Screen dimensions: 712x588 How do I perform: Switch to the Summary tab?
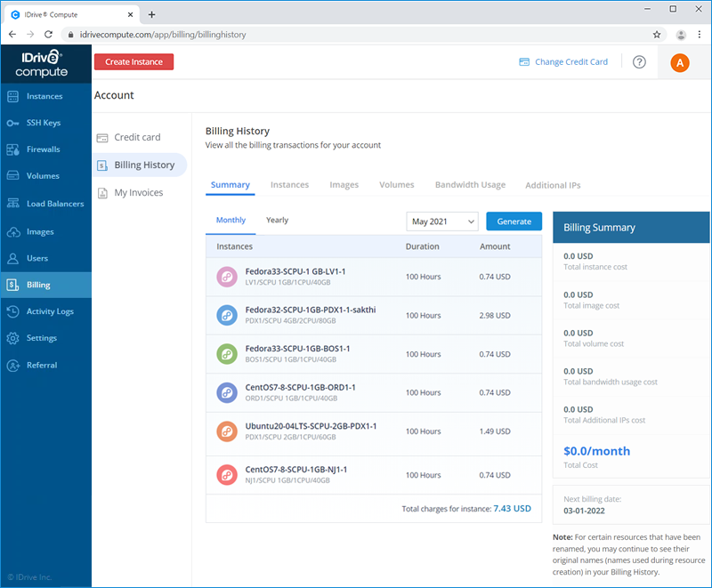(x=231, y=185)
